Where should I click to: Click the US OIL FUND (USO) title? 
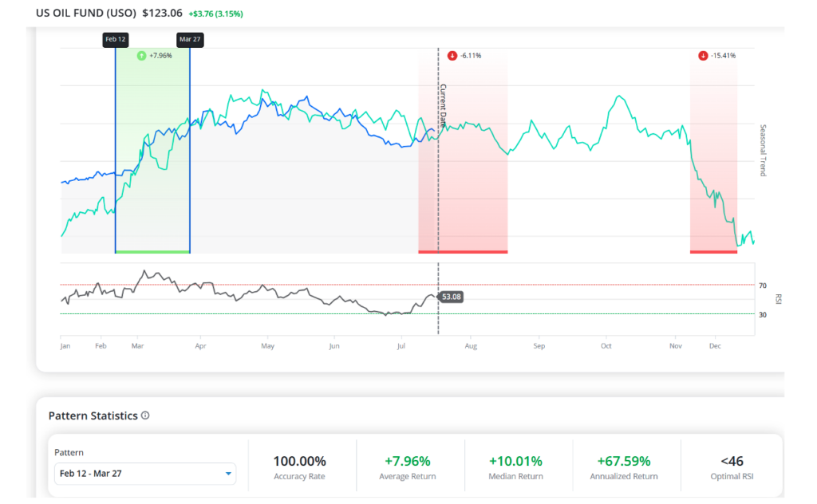86,13
